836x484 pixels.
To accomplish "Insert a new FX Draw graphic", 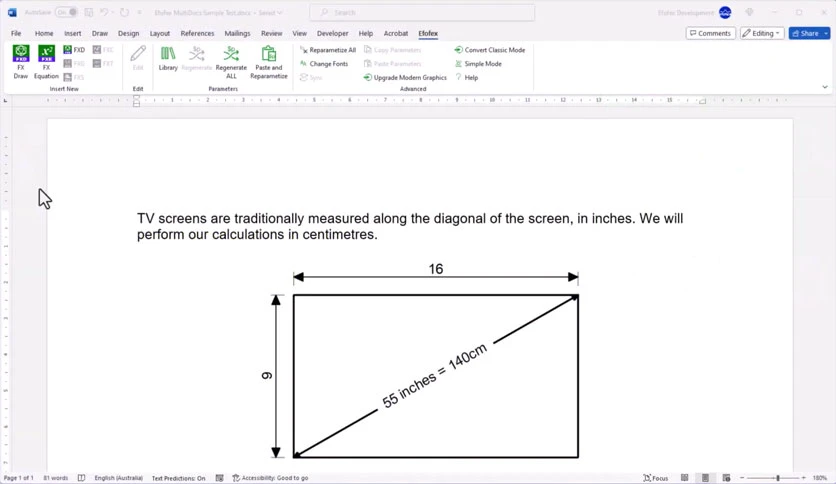I will pos(21,62).
